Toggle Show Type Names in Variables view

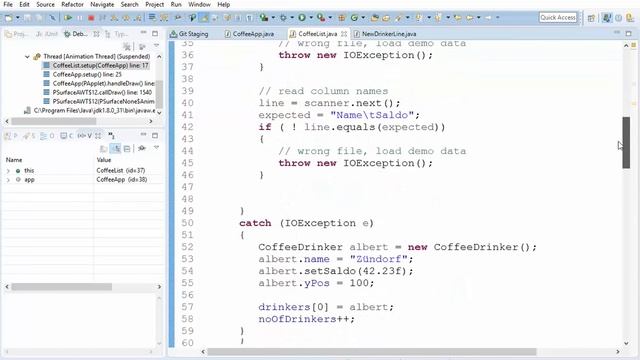click(x=104, y=149)
